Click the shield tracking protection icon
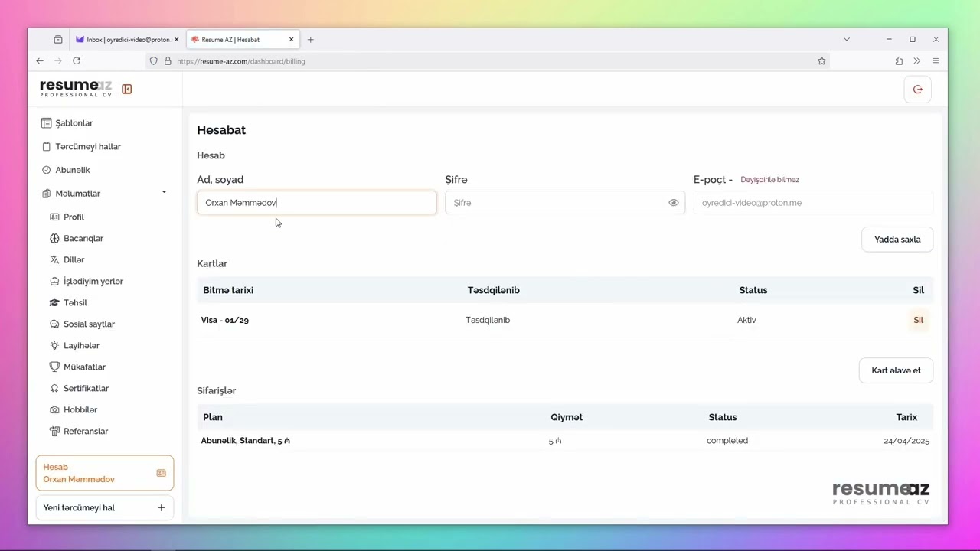980x551 pixels. [x=154, y=61]
